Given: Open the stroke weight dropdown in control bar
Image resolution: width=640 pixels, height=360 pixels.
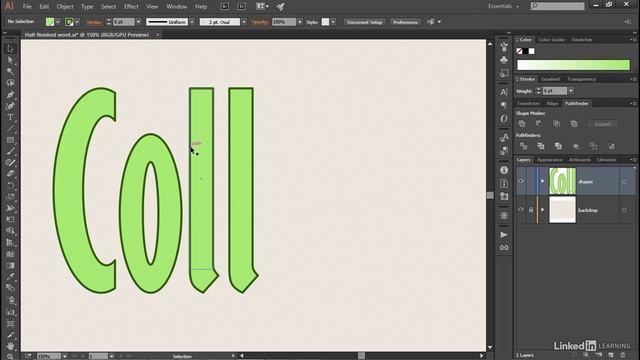Looking at the screenshot, I should pos(138,22).
